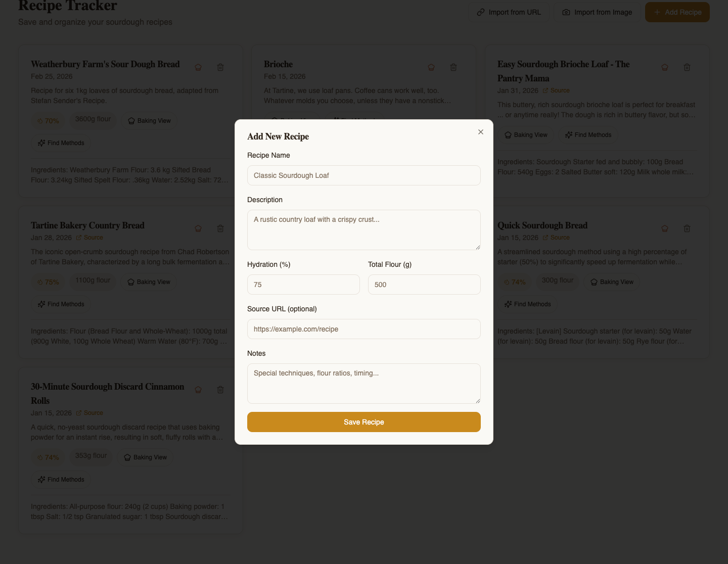Screen dimensions: 728x564
Task: Delete the Weatherbury Farm's Sour Dough Bread recipe
Action: [x=220, y=67]
